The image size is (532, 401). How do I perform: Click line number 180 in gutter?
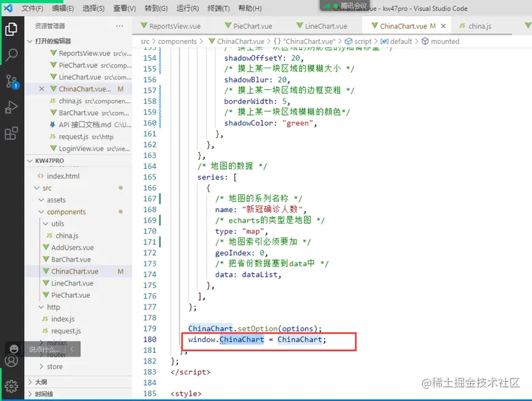pos(149,339)
